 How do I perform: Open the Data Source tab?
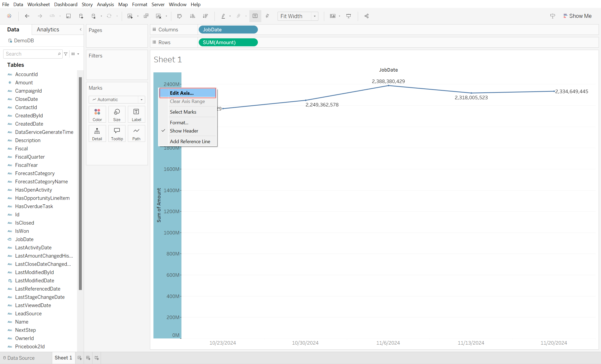click(x=19, y=358)
